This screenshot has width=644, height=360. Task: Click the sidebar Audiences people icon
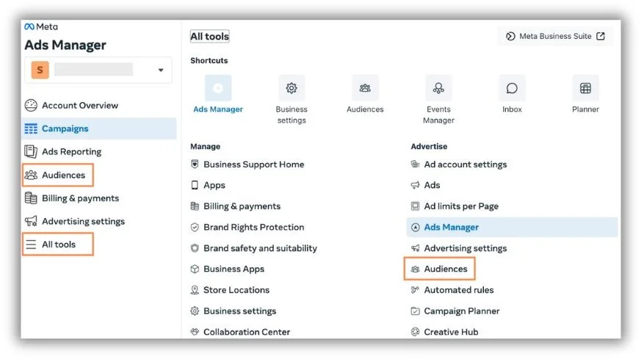[31, 175]
